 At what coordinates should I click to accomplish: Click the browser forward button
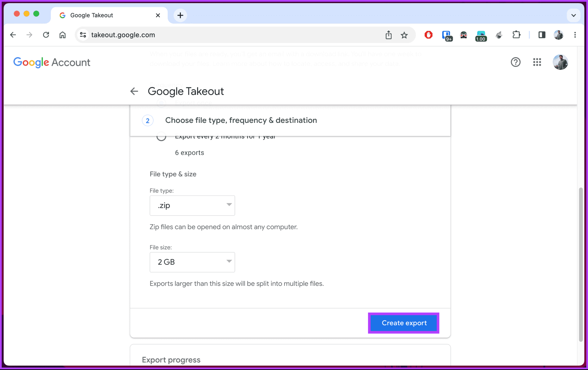click(29, 35)
